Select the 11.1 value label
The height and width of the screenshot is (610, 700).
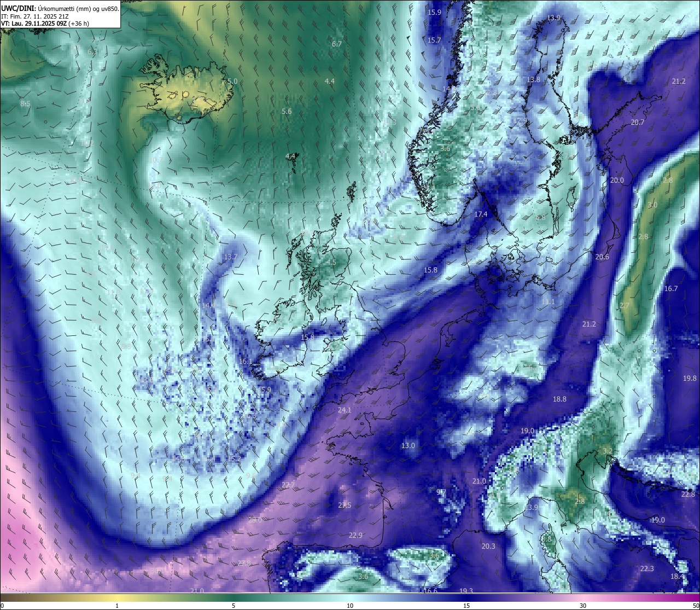click(548, 301)
